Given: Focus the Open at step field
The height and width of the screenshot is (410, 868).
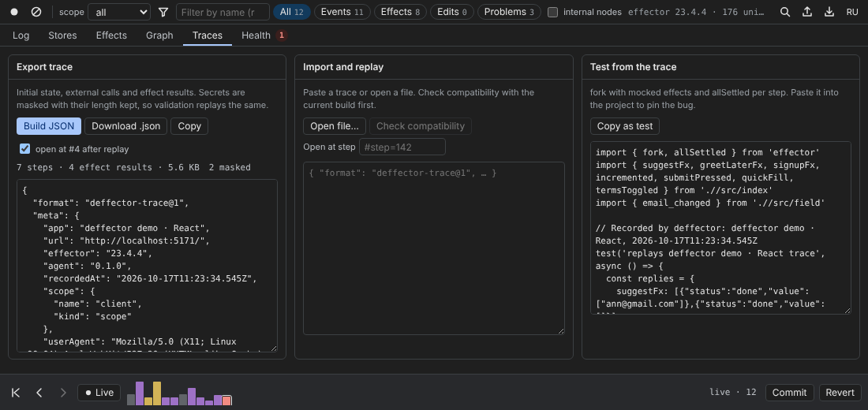Looking at the screenshot, I should (402, 147).
